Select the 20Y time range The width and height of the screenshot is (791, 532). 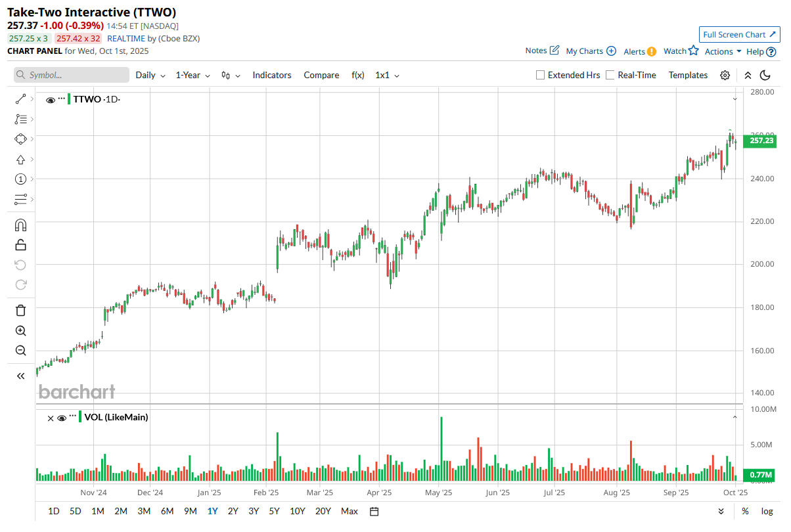pyautogui.click(x=323, y=511)
